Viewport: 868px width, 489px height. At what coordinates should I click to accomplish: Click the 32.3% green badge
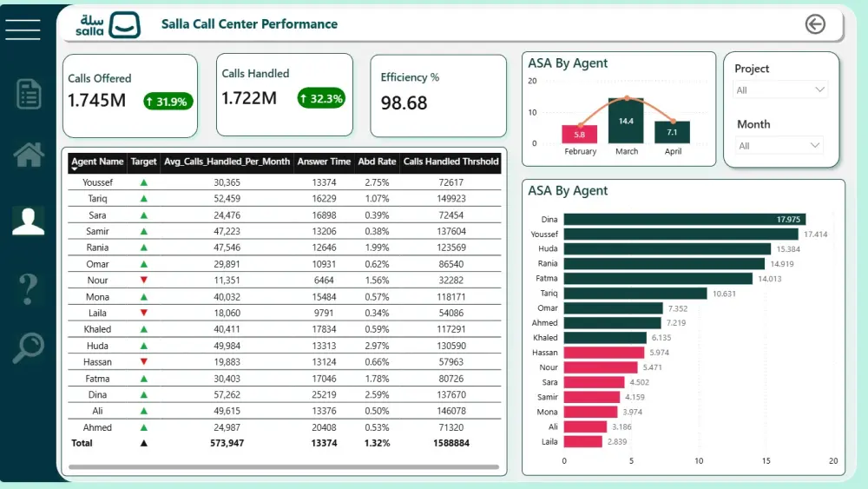tap(321, 98)
